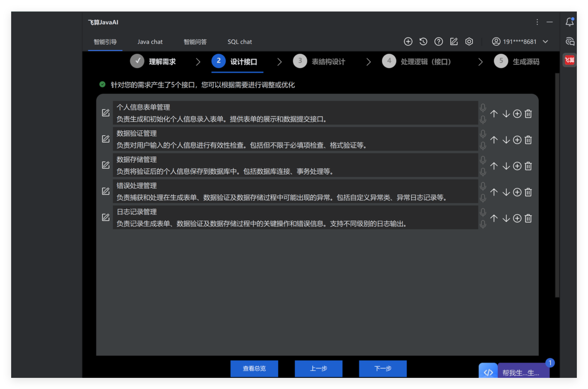This screenshot has height=389, width=588.
Task: Click the settings hexagon icon in header
Action: click(x=469, y=42)
